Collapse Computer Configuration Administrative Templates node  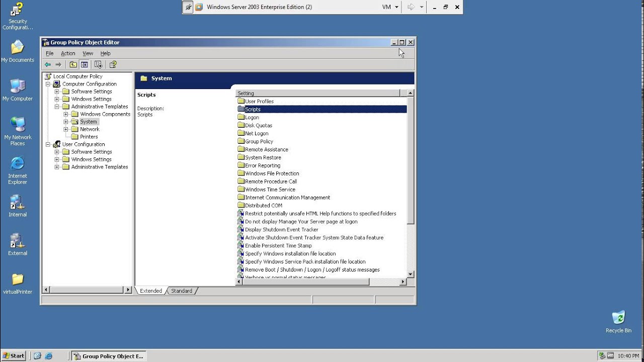(x=57, y=107)
